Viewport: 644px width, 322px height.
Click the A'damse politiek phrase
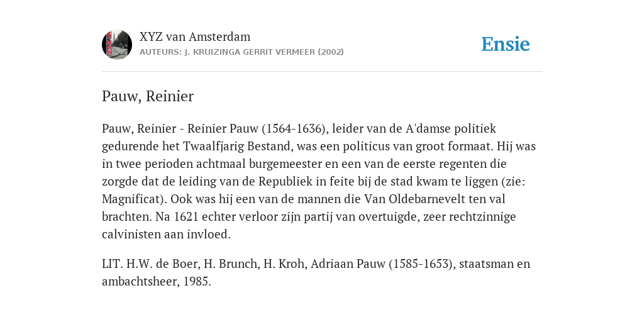click(450, 128)
